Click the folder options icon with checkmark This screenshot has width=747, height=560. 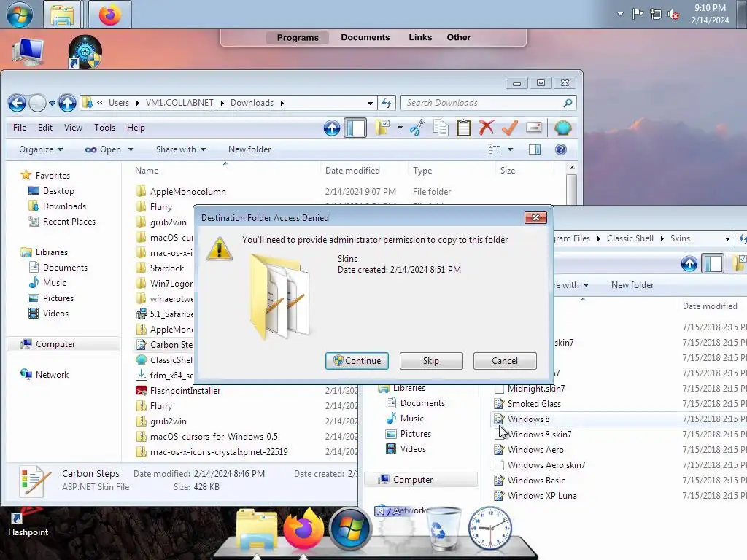coord(382,128)
